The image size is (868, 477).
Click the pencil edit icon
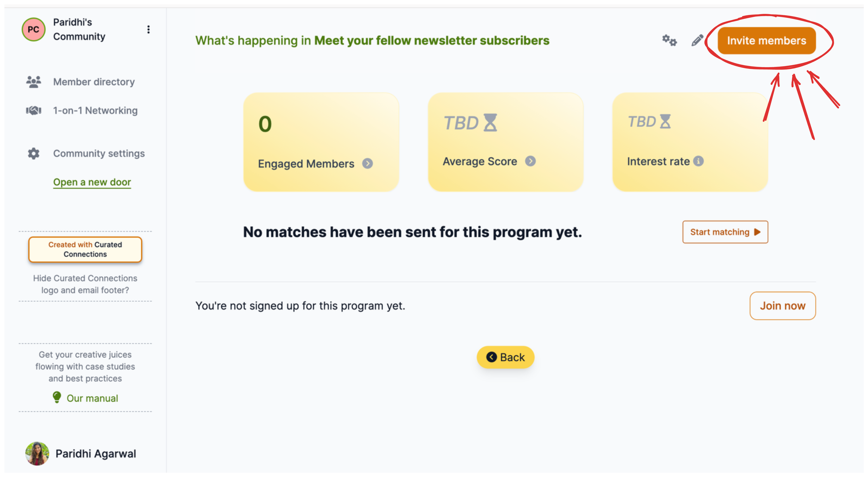(697, 40)
